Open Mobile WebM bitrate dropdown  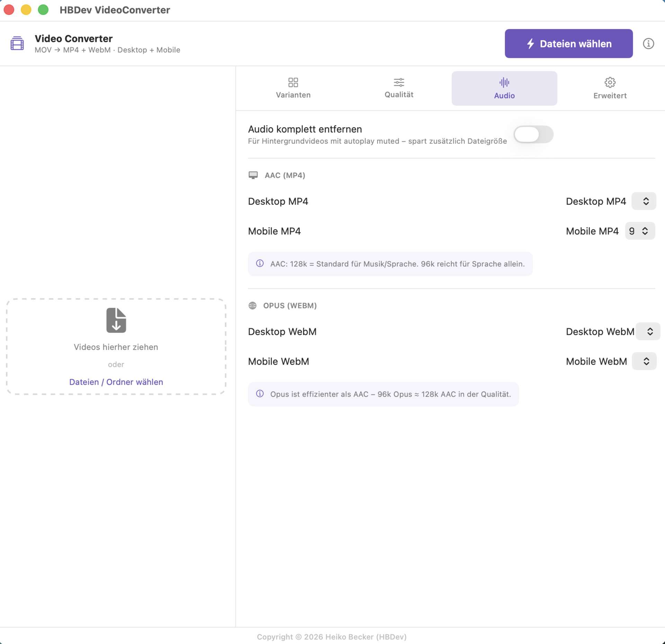644,361
